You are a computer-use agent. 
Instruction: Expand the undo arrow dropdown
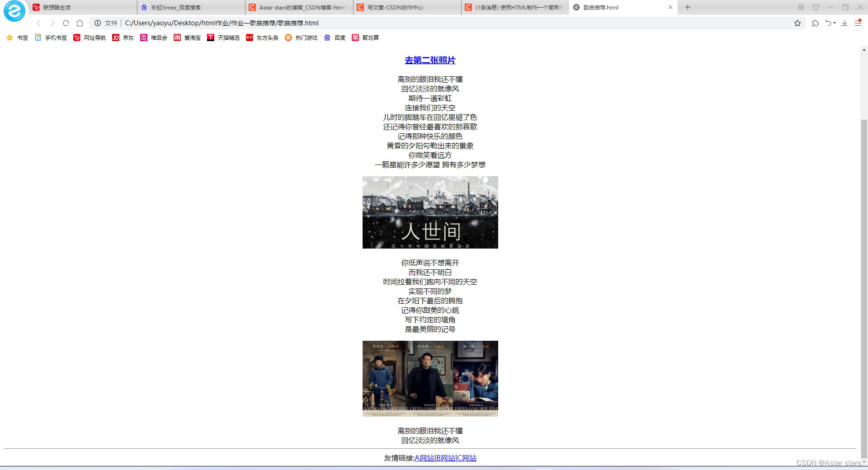click(835, 23)
